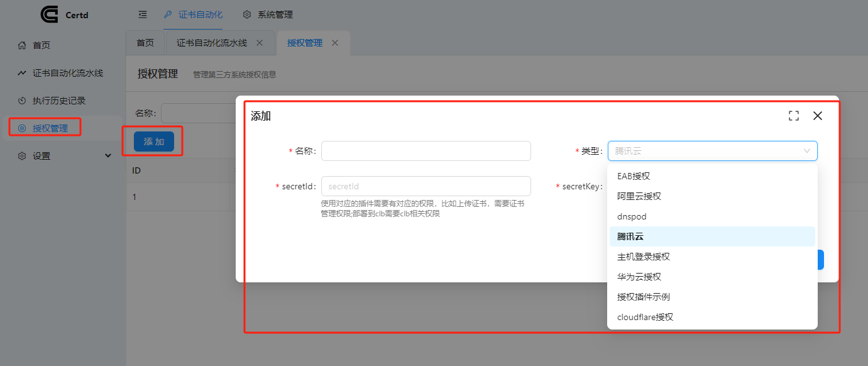Close the 证书自动化流水线 tab with its X

tap(260, 43)
